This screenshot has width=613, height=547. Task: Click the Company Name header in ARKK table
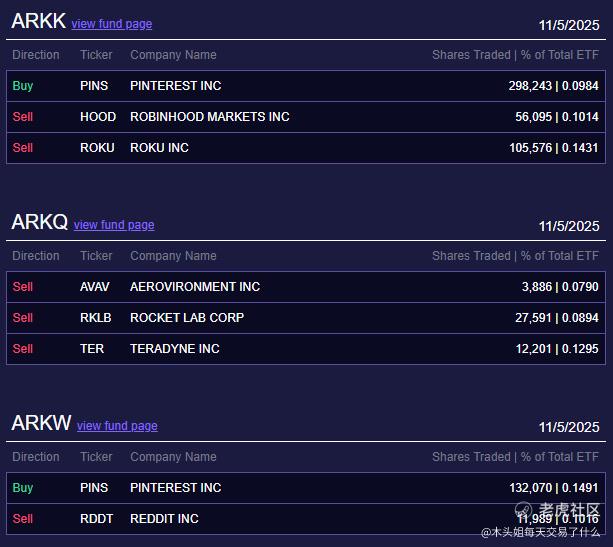point(173,55)
